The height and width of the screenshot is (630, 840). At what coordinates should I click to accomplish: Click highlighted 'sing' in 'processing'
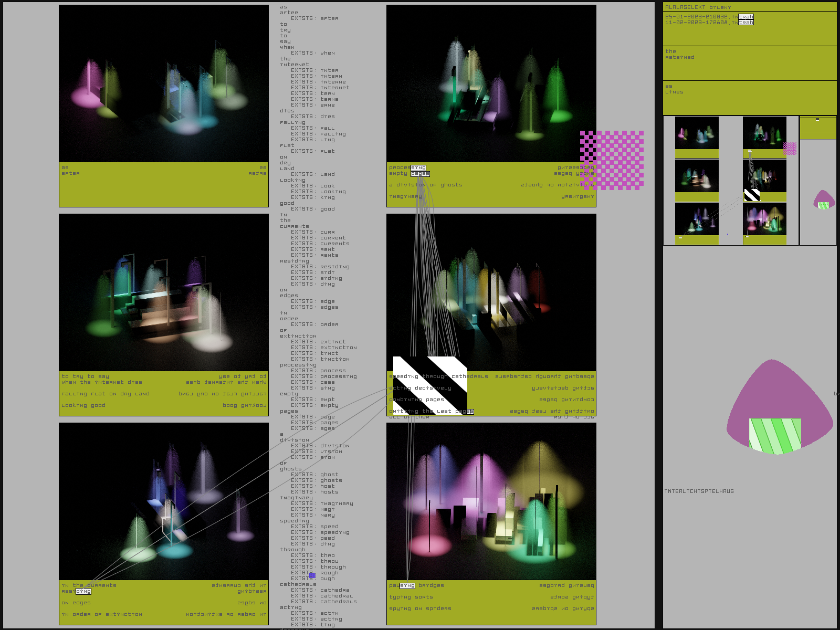coord(418,168)
